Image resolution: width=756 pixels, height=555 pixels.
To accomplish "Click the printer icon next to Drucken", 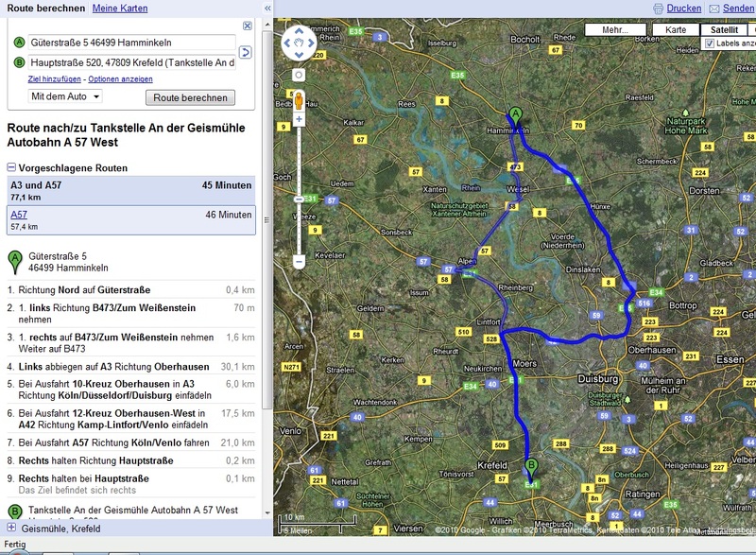I will pos(658,9).
